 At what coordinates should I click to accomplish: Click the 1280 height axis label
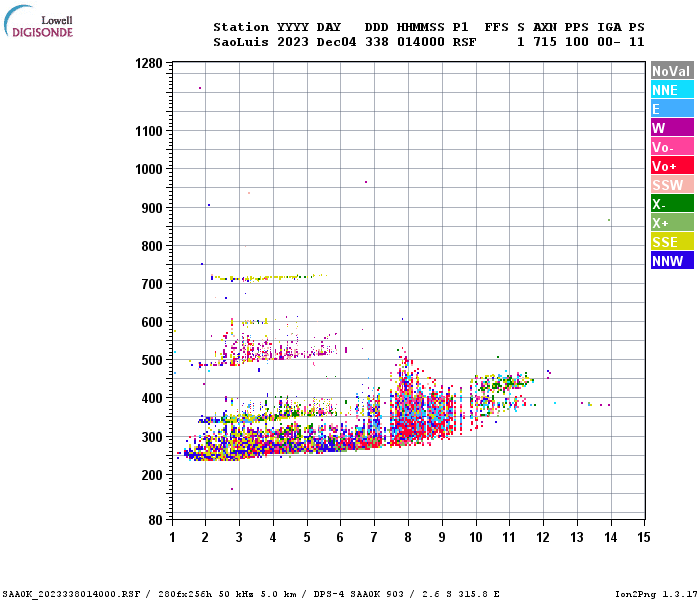pyautogui.click(x=149, y=63)
